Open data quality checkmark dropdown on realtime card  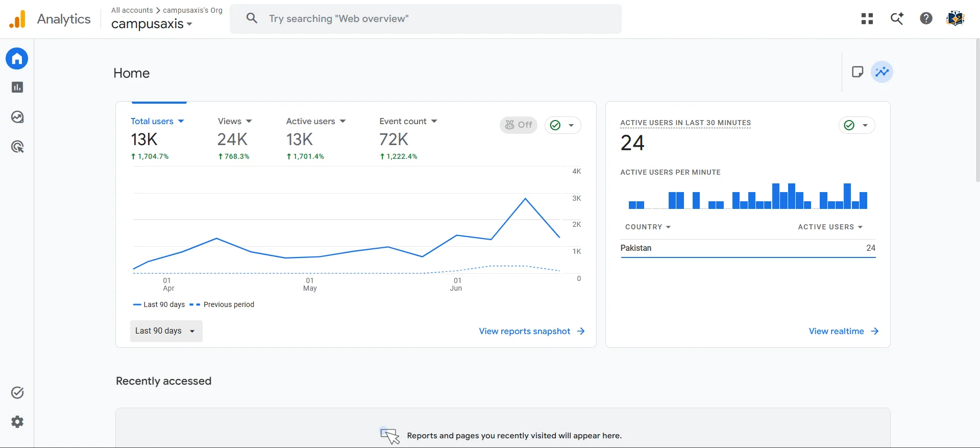click(x=856, y=125)
